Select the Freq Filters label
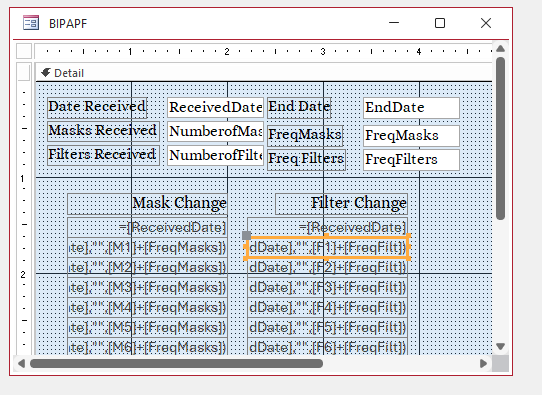The height and width of the screenshot is (395, 542). pos(306,159)
